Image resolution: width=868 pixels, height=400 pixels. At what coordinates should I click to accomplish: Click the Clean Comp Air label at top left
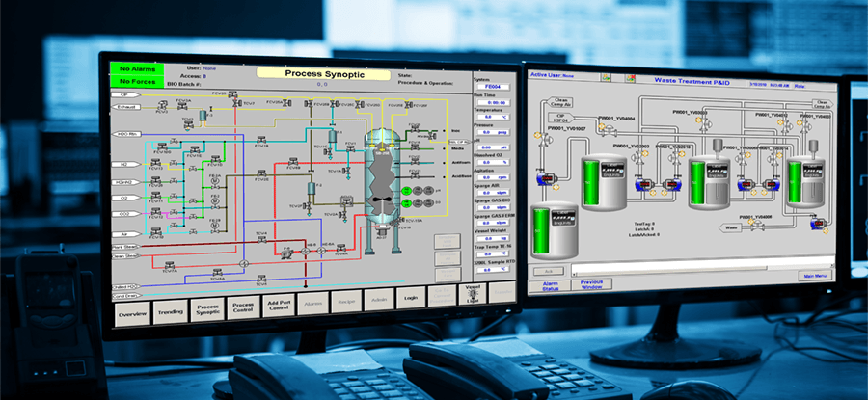tap(560, 102)
